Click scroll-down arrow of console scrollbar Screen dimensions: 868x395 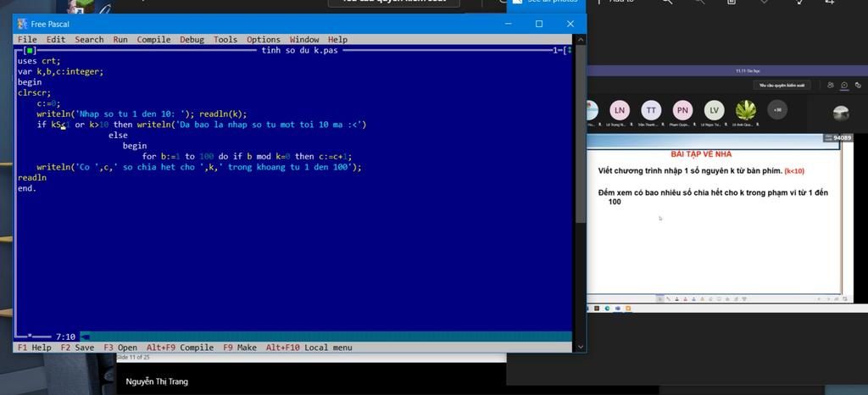[580, 347]
